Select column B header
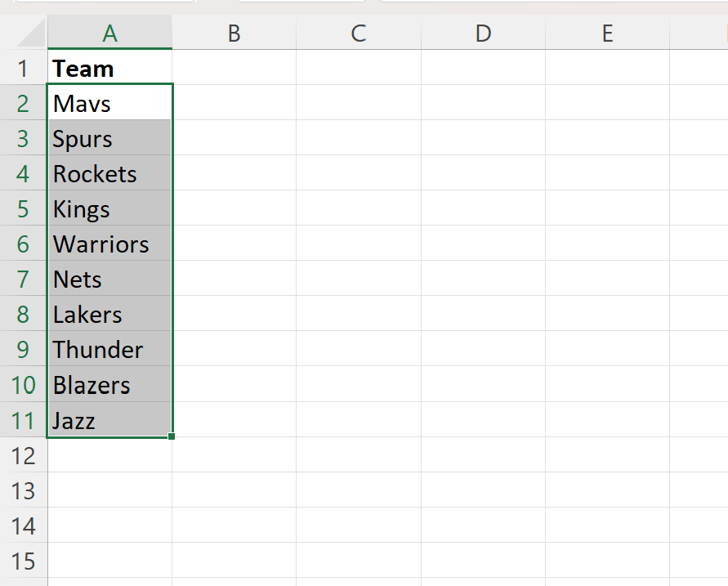 (234, 34)
